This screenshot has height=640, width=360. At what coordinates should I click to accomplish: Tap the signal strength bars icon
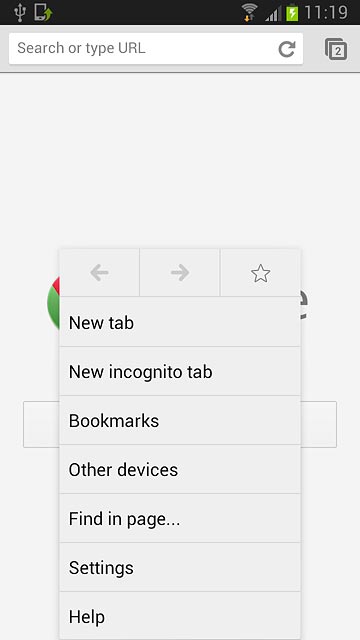tap(273, 14)
